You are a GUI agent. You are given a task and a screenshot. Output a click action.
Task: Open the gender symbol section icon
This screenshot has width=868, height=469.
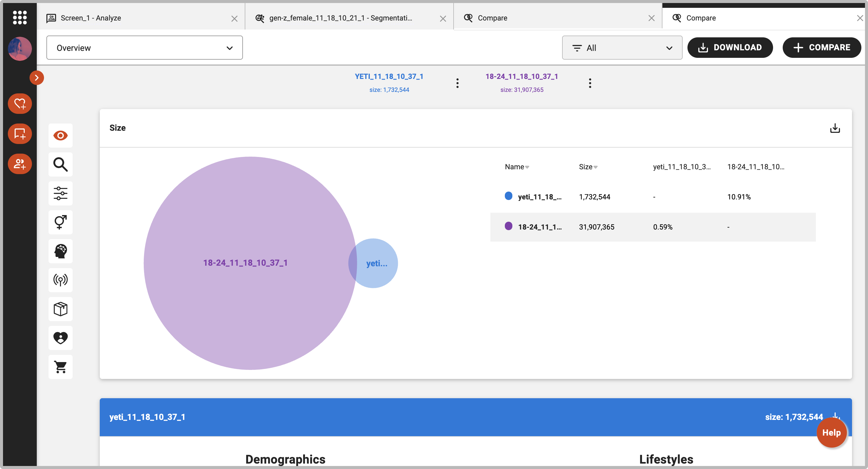60,222
